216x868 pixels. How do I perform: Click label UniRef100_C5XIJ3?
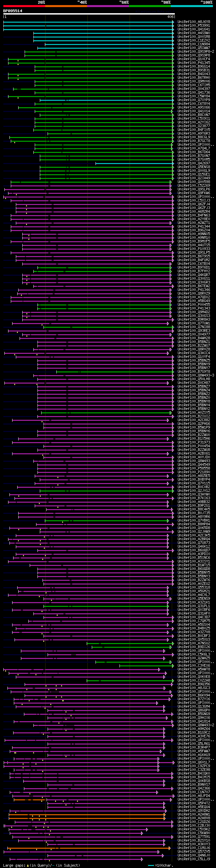(x=194, y=201)
